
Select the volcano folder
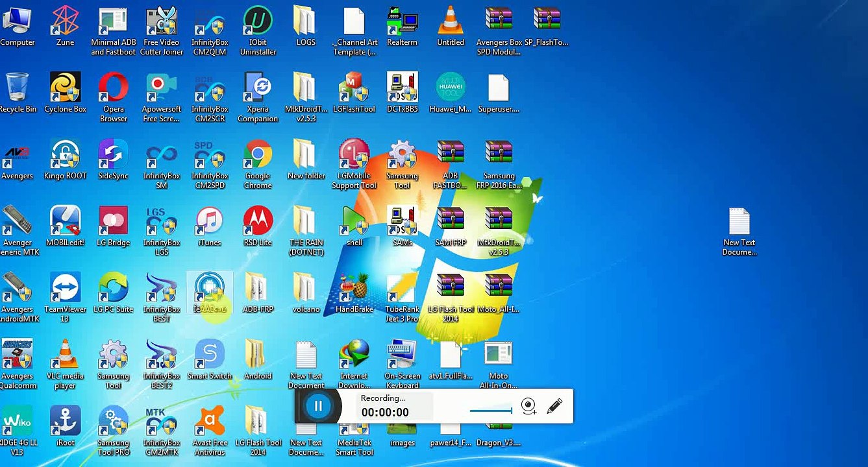tap(306, 293)
